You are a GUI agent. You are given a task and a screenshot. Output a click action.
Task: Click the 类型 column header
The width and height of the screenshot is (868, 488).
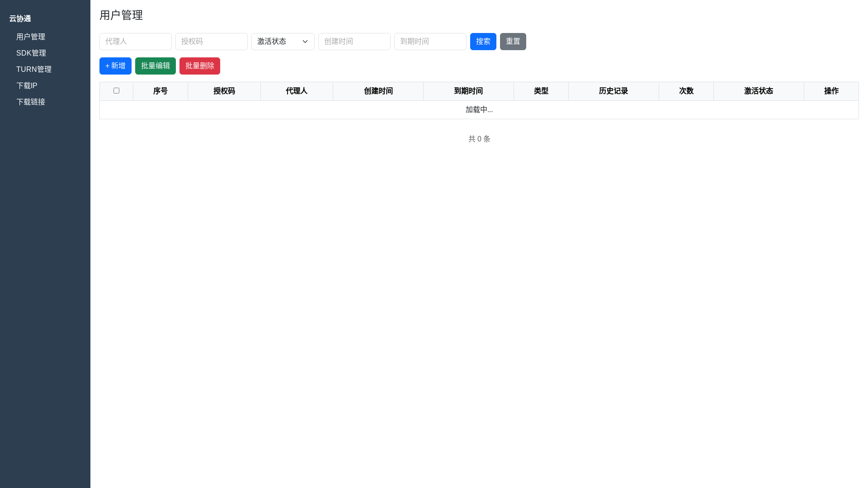pos(541,91)
